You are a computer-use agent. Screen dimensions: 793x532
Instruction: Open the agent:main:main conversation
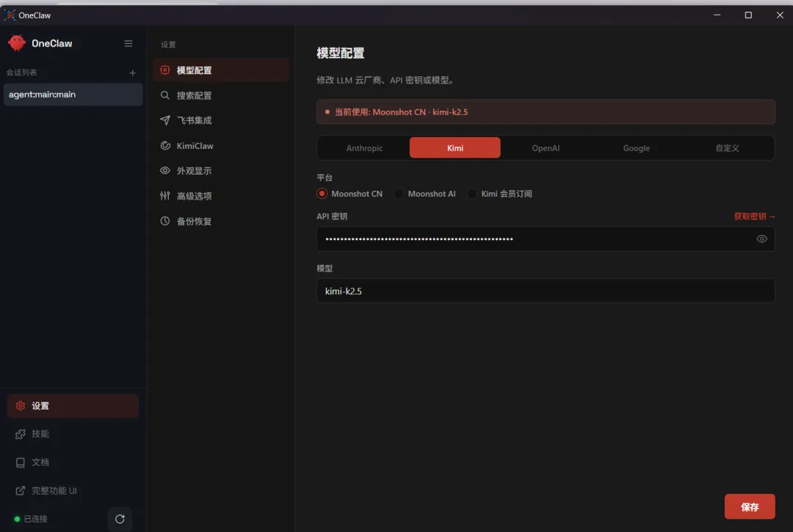tap(73, 95)
